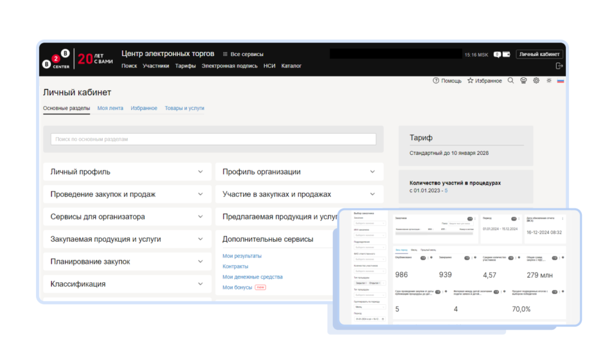Image resolution: width=605 pixels, height=364 pixels.
Task: Open the Заказчик dropdown in dashboard filters
Action: [370, 223]
